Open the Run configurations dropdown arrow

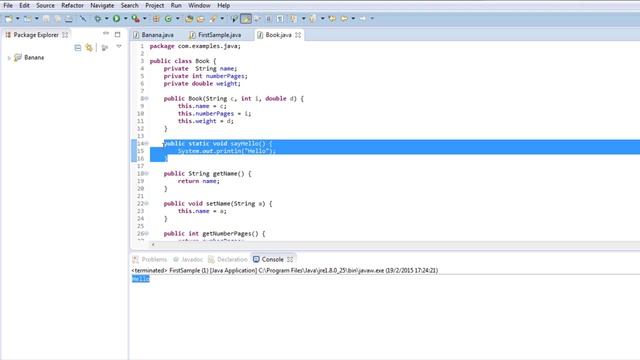126,19
